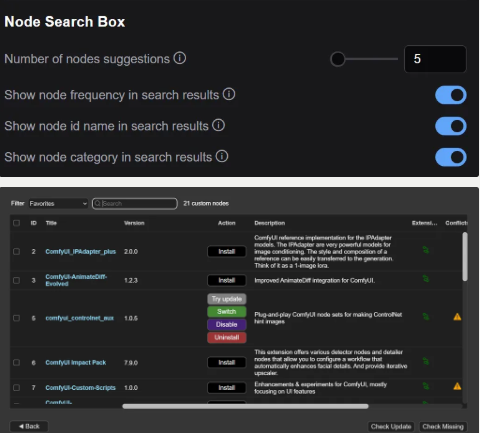Image resolution: width=480 pixels, height=433 pixels.
Task: Tick the select-all checkbox in table header
Action: [16, 223]
